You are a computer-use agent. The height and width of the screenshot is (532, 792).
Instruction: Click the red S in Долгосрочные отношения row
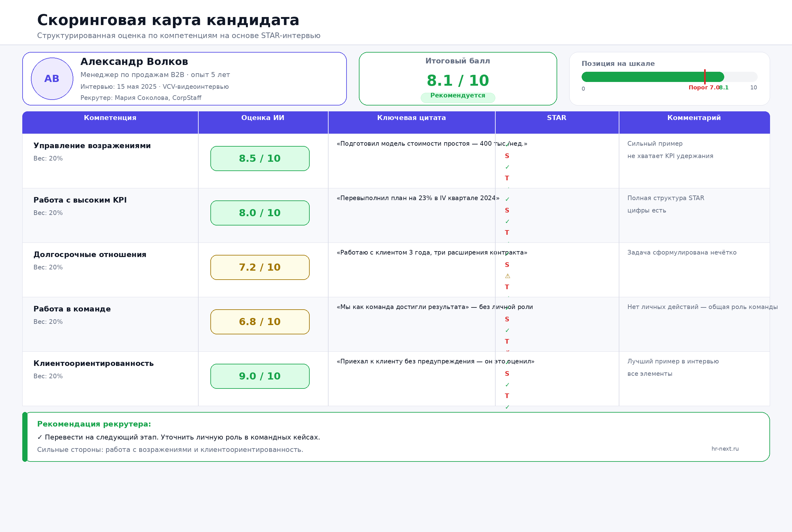(x=507, y=265)
